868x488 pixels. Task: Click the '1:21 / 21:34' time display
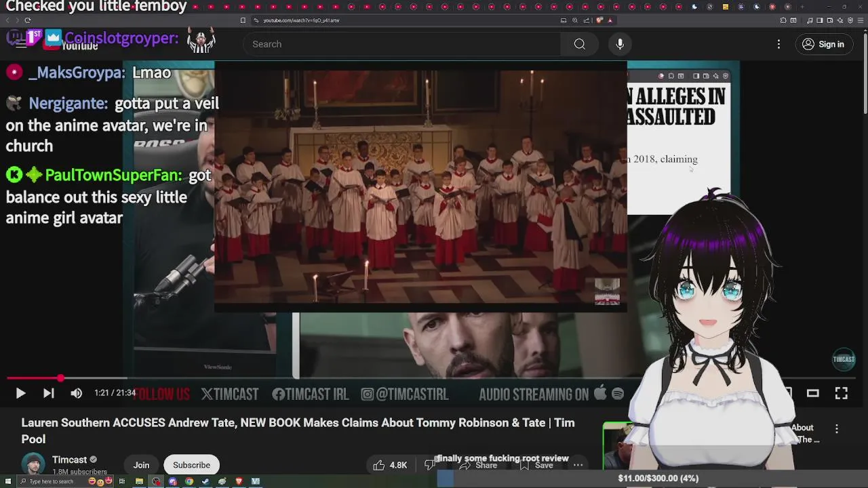point(115,393)
